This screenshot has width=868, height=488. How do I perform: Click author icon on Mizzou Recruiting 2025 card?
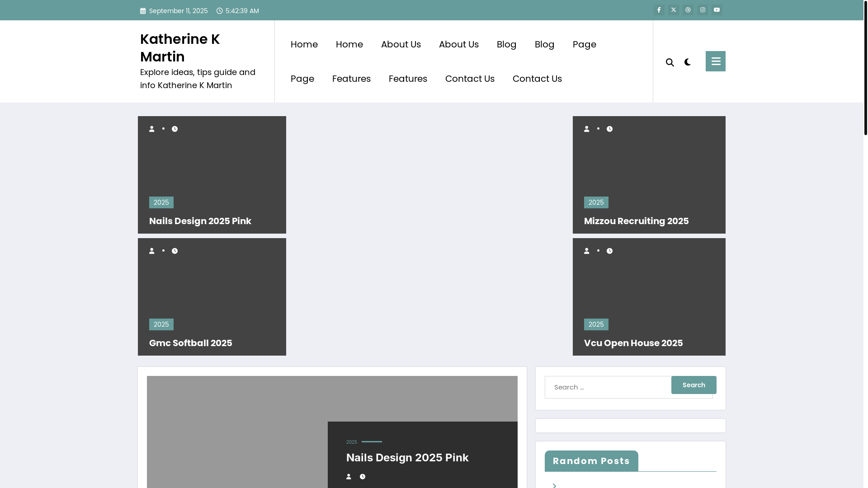click(587, 129)
